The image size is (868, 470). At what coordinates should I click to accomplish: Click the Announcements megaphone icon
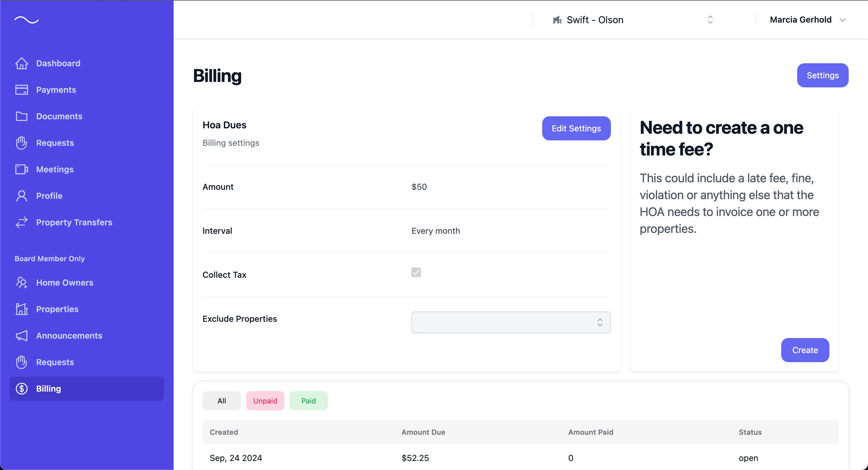pos(22,336)
